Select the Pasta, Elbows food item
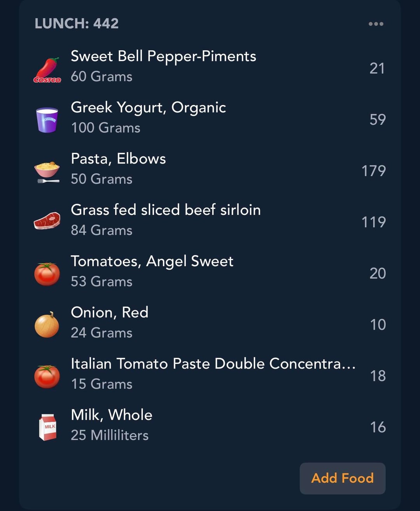 point(118,159)
